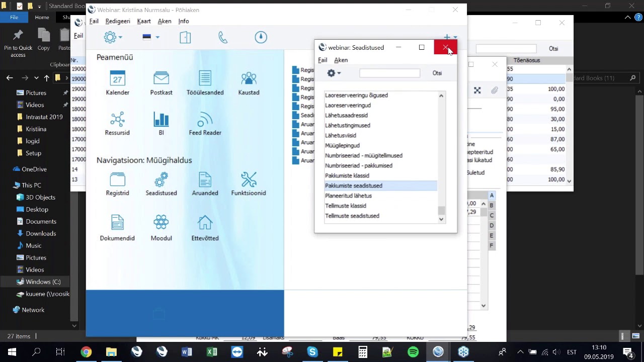Click the door icon in the Põhiaken toolbar
Screen dimensions: 644x362
(x=185, y=37)
